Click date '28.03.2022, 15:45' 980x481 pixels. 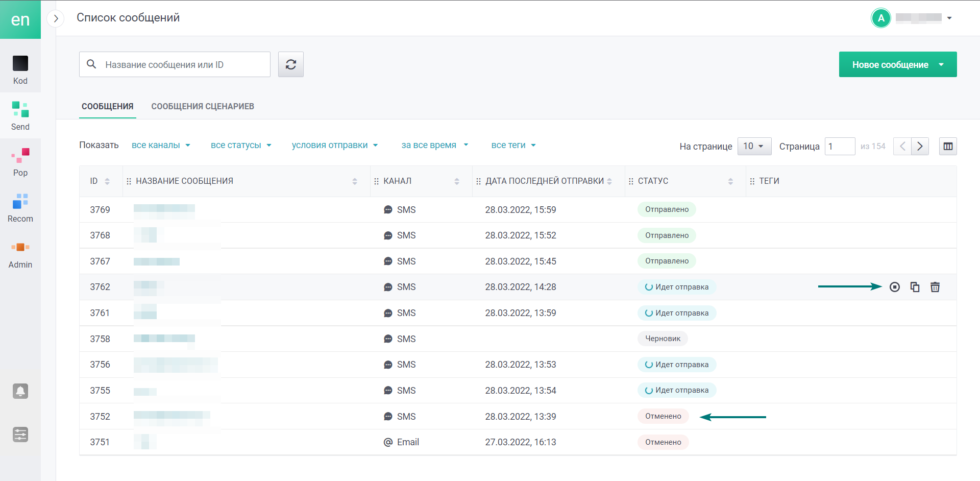pos(521,261)
